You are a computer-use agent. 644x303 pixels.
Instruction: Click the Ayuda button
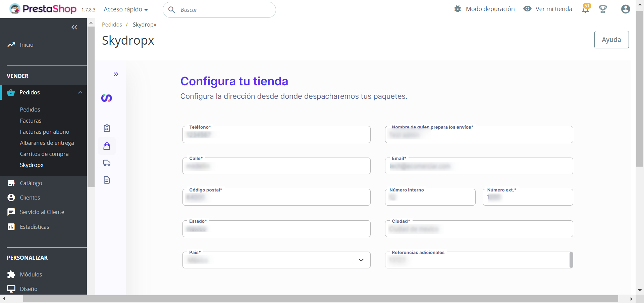click(611, 40)
